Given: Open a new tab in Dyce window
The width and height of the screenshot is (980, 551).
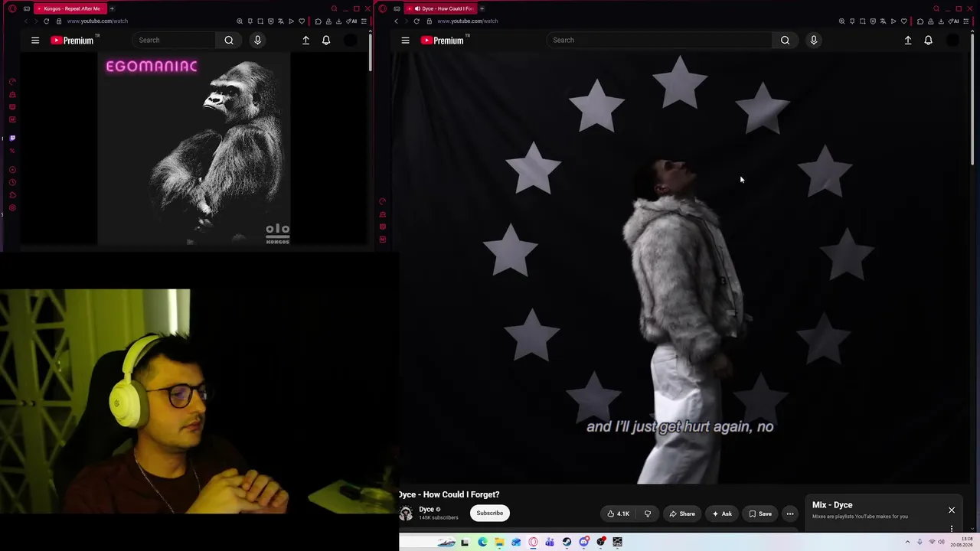Looking at the screenshot, I should [482, 8].
